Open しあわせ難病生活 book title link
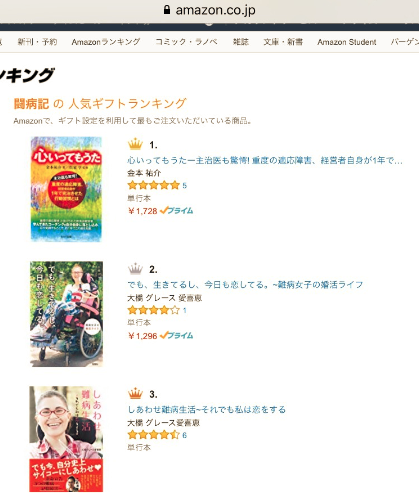This screenshot has height=497, width=419. pyautogui.click(x=207, y=409)
